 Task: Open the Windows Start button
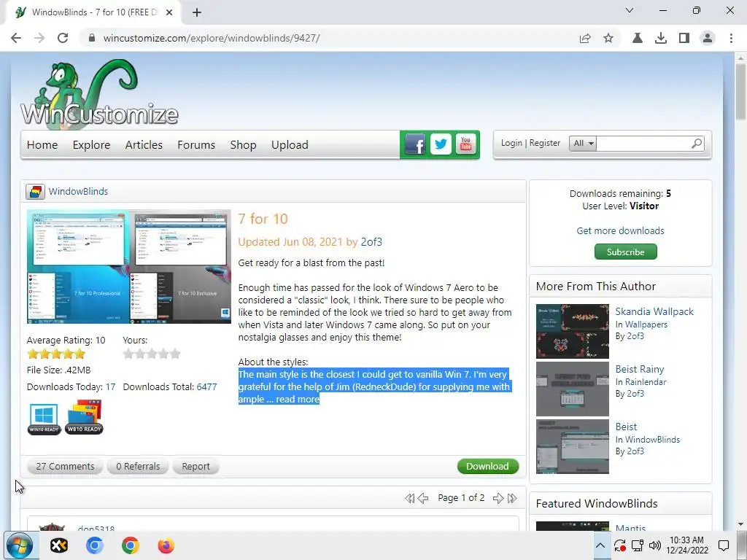tap(20, 545)
